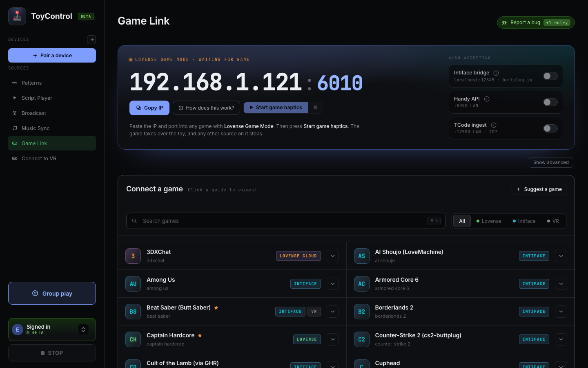The image size is (588, 368).
Task: Click Report a bug
Action: click(536, 22)
